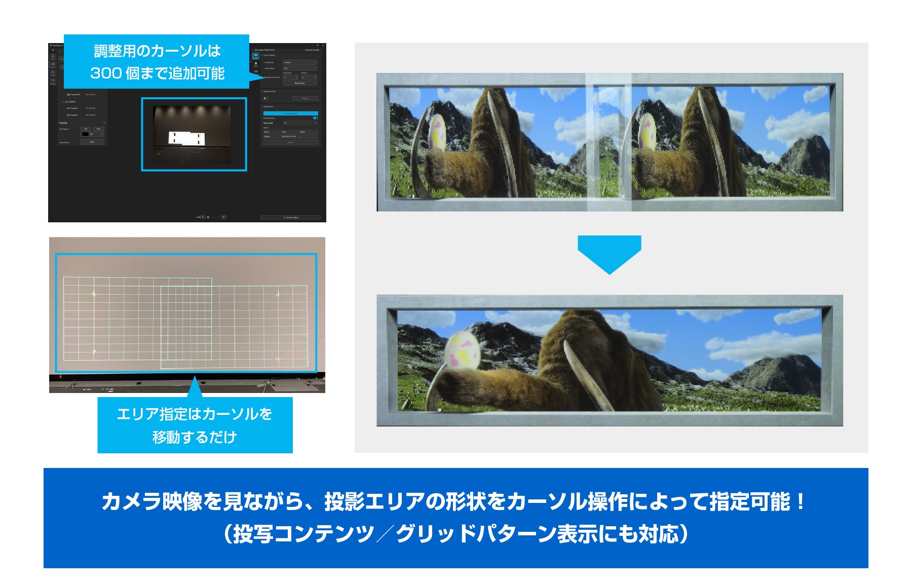Click the camera icon beside Camera001
912x588 pixels.
[68, 94]
